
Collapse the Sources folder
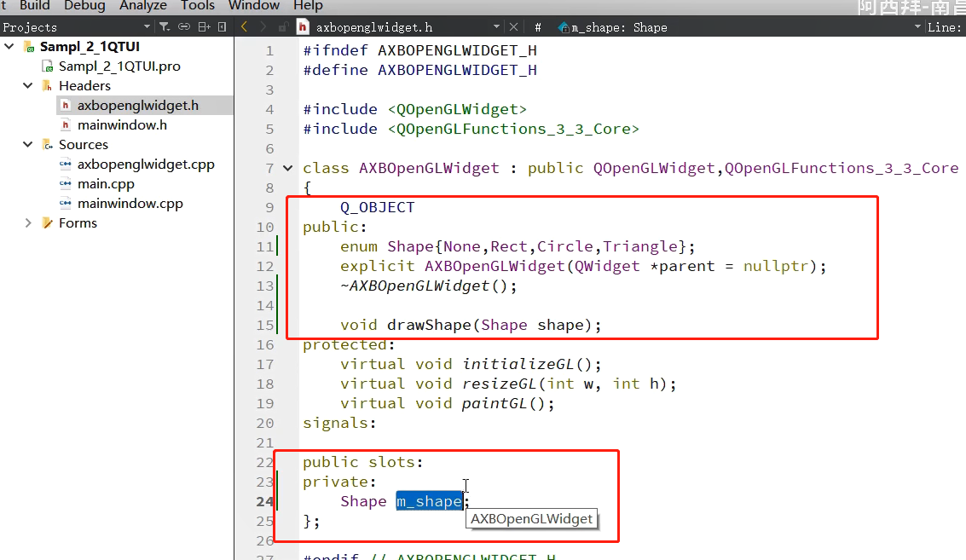(x=28, y=144)
